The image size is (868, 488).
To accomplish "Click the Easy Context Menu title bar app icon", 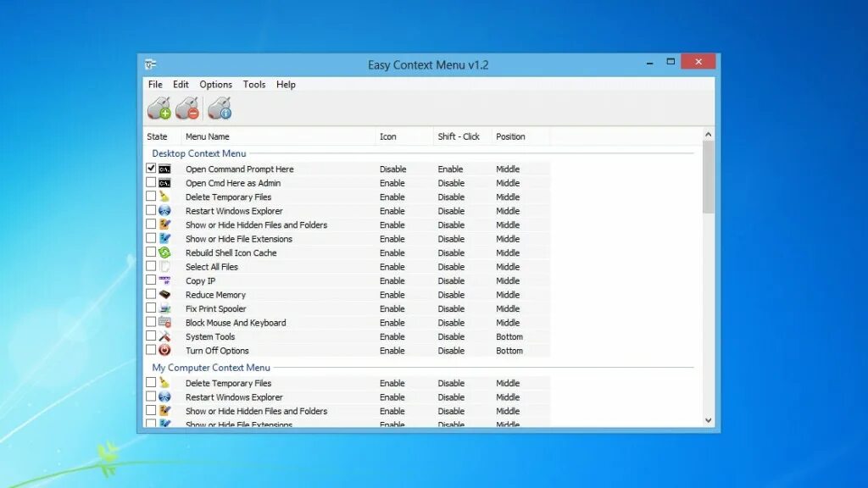I will point(151,64).
